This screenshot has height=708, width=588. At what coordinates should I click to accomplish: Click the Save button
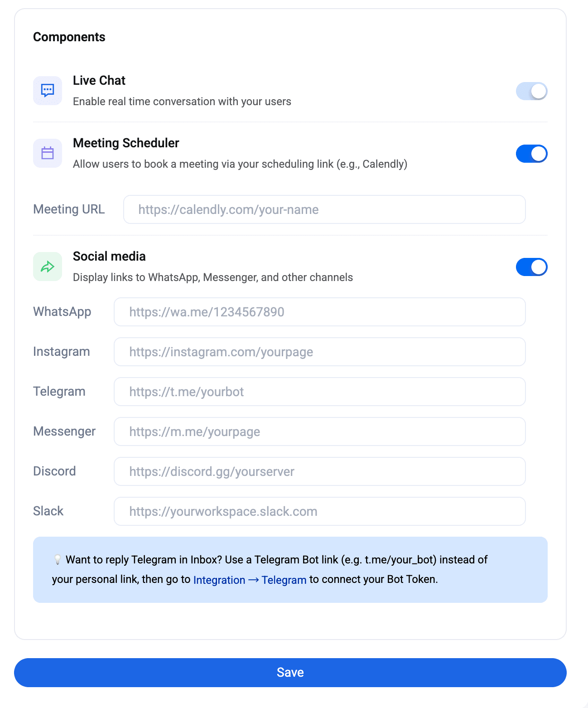pyautogui.click(x=290, y=673)
